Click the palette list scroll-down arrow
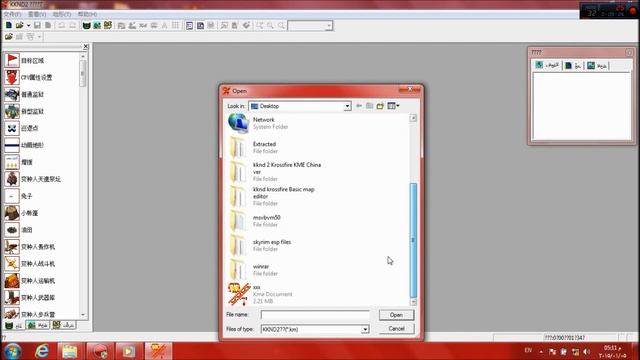This screenshot has height=360, width=640. point(83,315)
